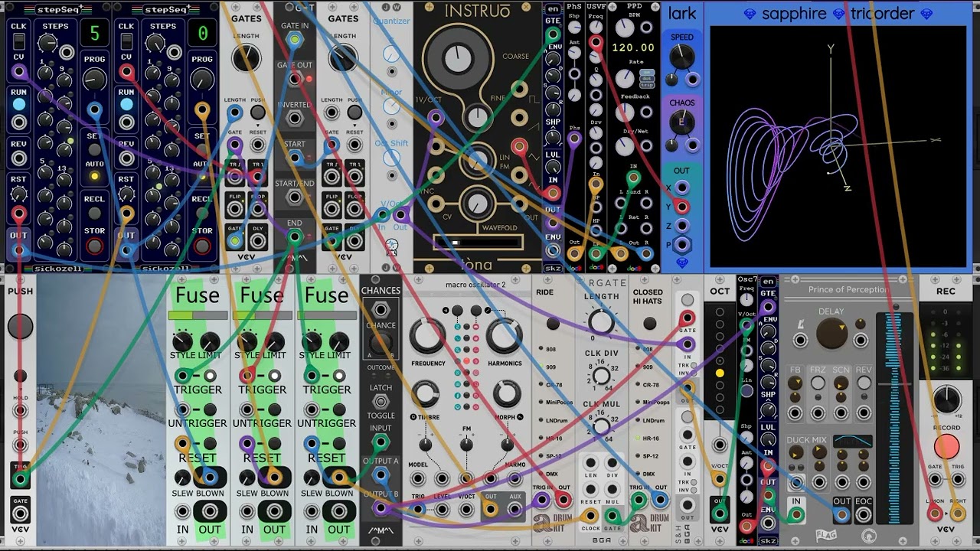The width and height of the screenshot is (980, 551).
Task: Click red STOR button on first stepSeq
Action: (94, 246)
